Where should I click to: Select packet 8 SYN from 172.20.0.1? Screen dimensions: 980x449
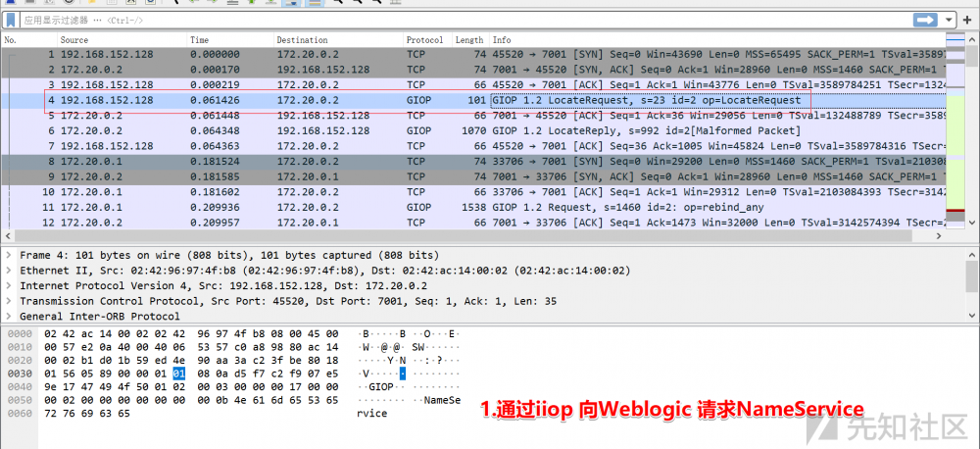tap(473, 162)
